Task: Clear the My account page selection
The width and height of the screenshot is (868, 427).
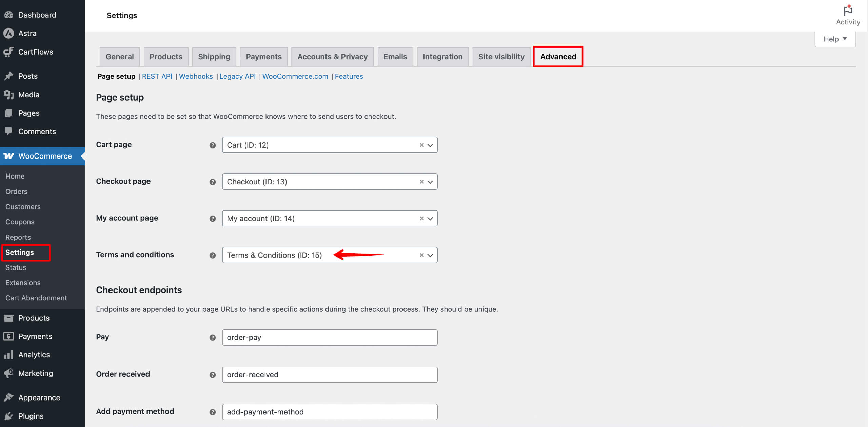Action: [x=422, y=218]
